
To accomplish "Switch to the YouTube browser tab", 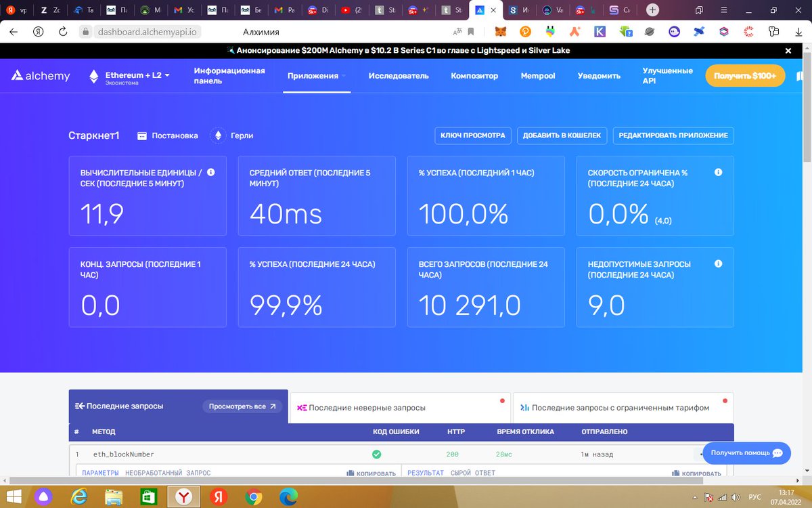I will click(x=351, y=10).
